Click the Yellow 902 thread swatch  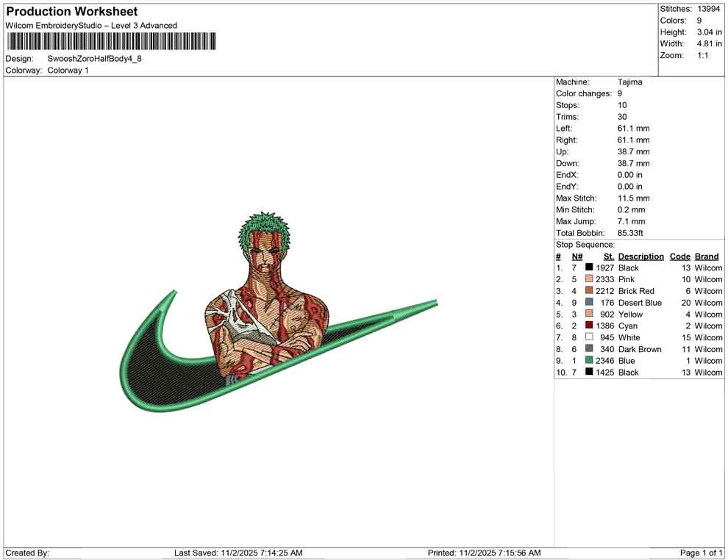tap(588, 314)
